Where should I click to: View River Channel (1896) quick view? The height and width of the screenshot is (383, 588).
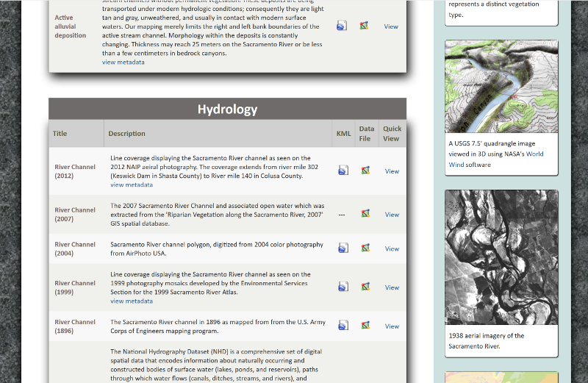392,326
